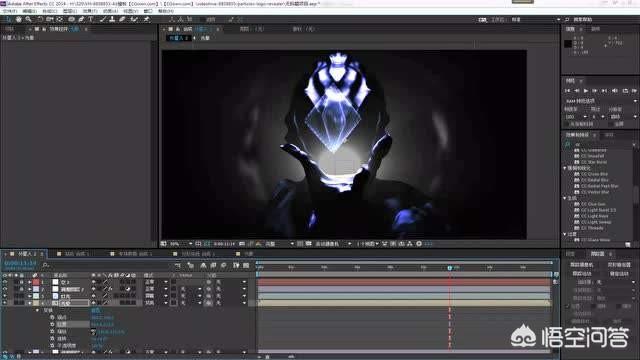Toggle audio mute in Preview panel
This screenshot has height=360, width=640.
(x=615, y=91)
